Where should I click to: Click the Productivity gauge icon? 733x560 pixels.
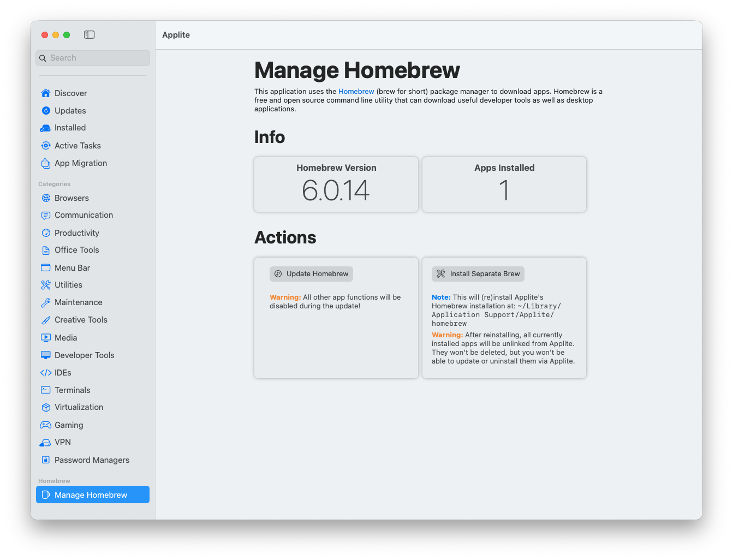[x=46, y=233]
